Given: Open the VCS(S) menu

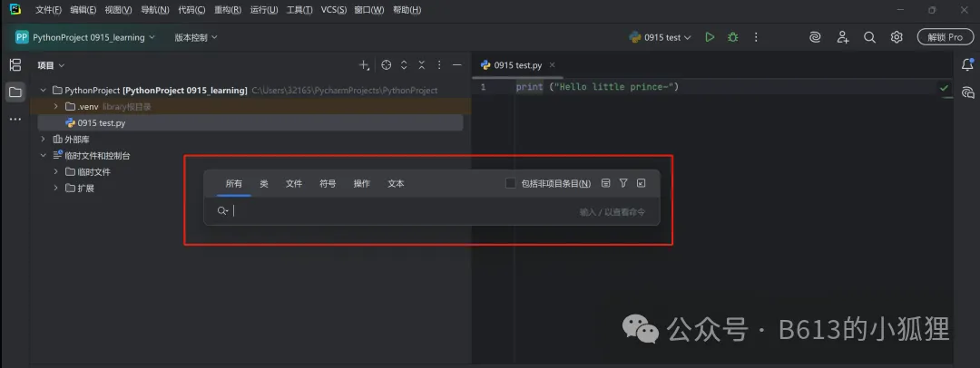Looking at the screenshot, I should (x=333, y=10).
